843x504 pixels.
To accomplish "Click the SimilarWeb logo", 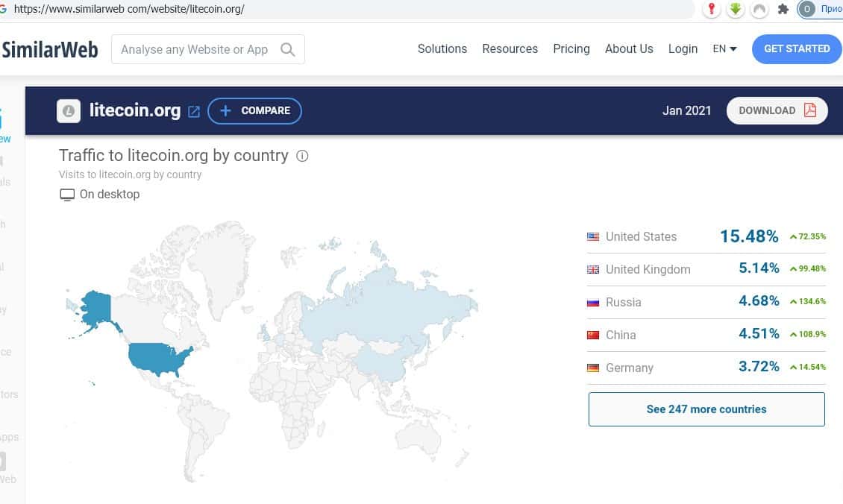I will click(x=49, y=49).
